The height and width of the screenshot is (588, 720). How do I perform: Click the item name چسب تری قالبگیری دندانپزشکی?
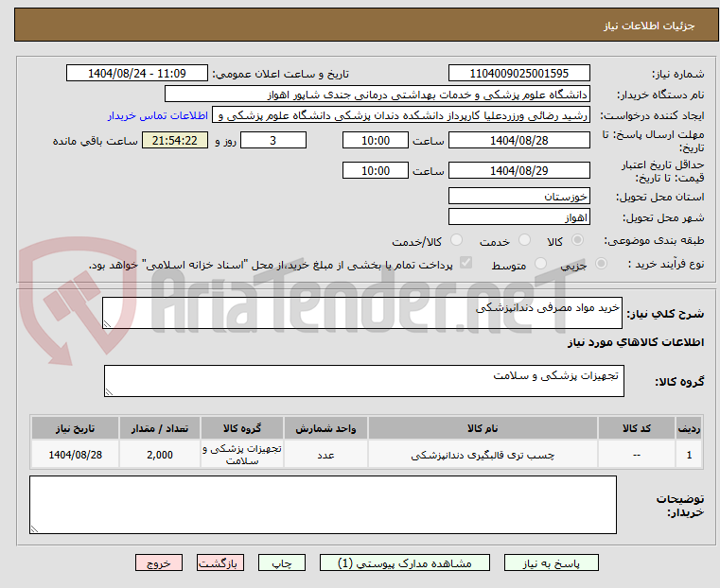pyautogui.click(x=483, y=455)
